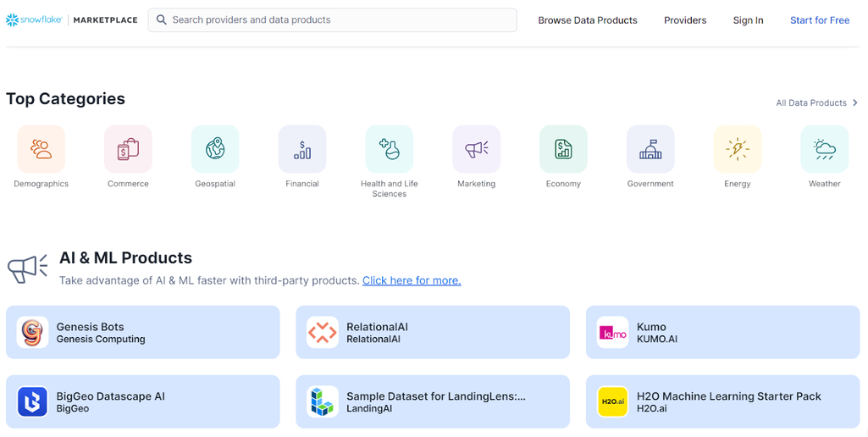This screenshot has height=437, width=868.
Task: Open the RelationalAI product card
Action: tap(433, 332)
